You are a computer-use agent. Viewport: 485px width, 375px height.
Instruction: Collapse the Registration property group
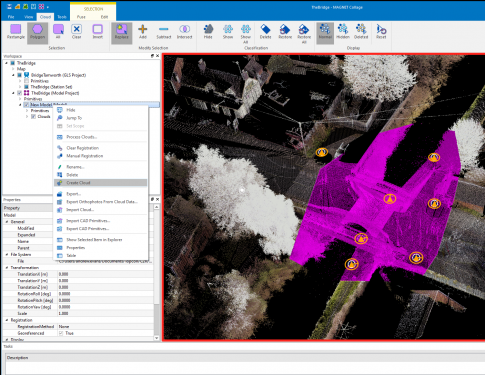click(x=7, y=320)
